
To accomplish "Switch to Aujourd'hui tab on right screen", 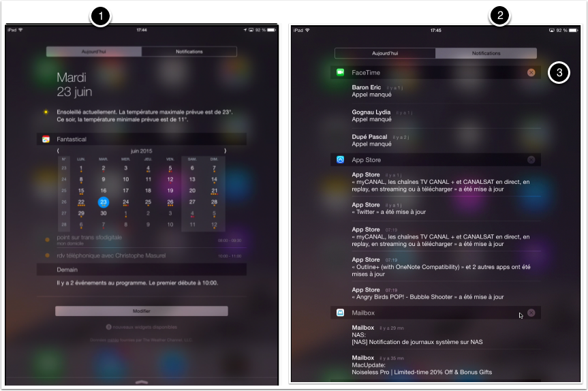I will point(385,53).
